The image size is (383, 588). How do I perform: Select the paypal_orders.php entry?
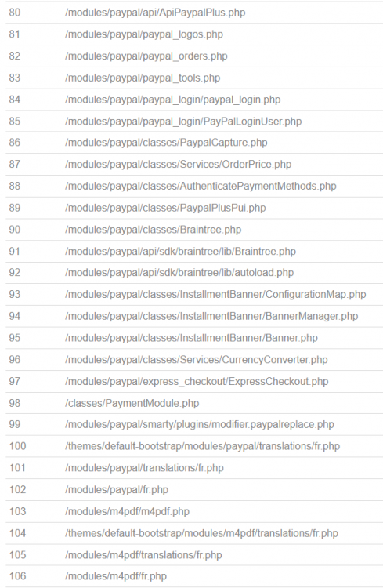pos(146,56)
